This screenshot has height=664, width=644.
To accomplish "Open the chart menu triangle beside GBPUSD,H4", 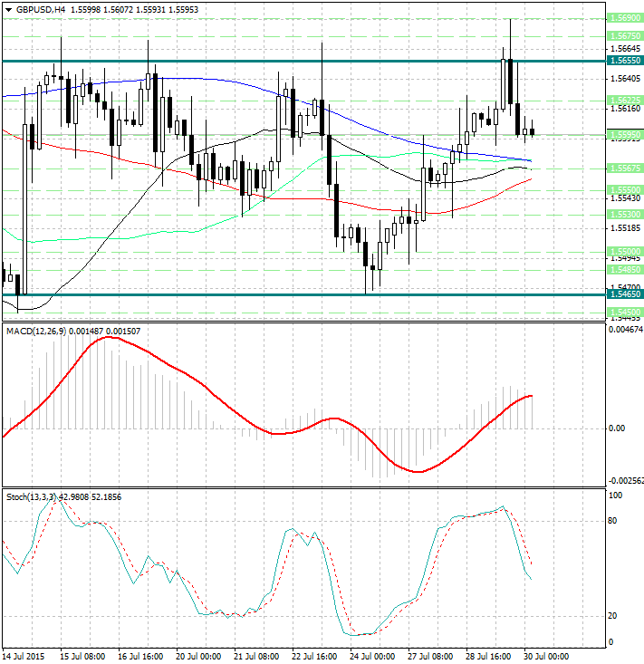I will (x=8, y=10).
